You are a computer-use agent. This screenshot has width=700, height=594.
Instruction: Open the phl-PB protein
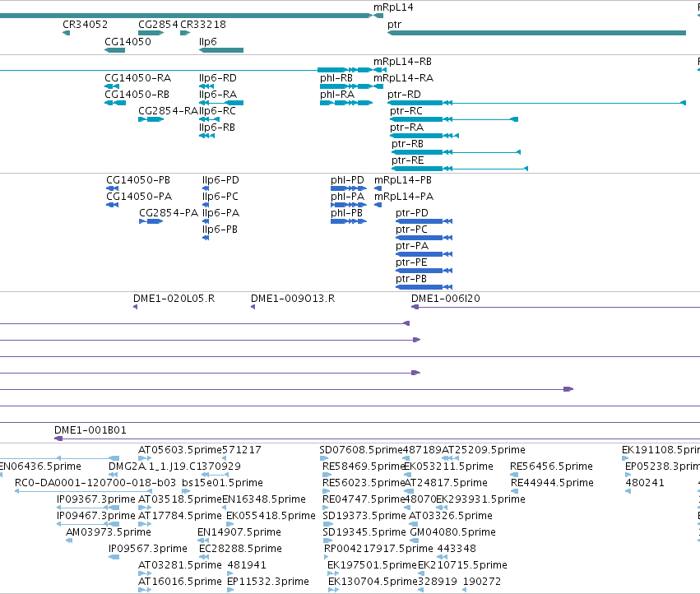point(349,221)
